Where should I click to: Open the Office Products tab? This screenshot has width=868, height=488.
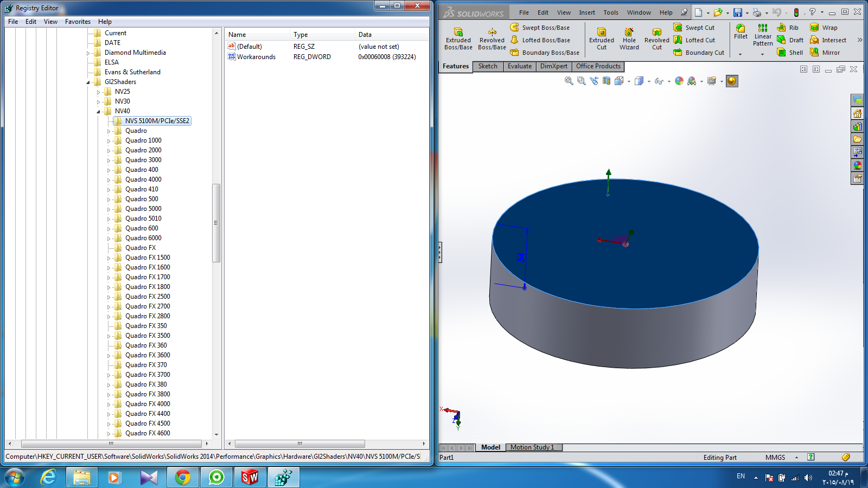click(x=598, y=66)
